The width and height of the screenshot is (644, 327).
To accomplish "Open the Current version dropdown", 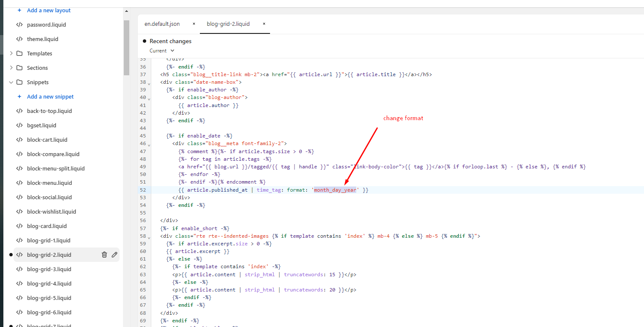I will coord(162,50).
